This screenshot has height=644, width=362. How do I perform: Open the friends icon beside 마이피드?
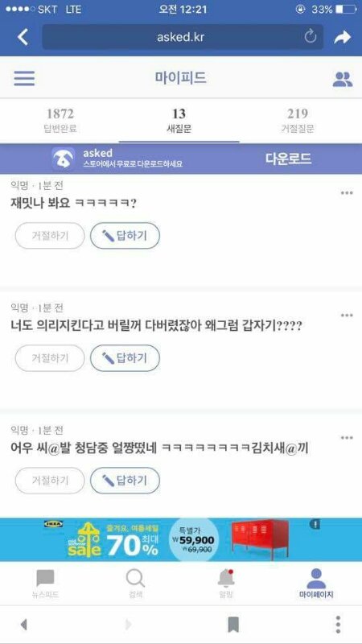click(343, 79)
